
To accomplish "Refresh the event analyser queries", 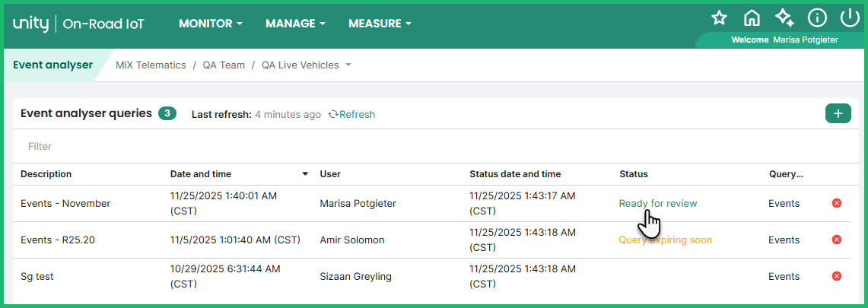I will coord(351,115).
